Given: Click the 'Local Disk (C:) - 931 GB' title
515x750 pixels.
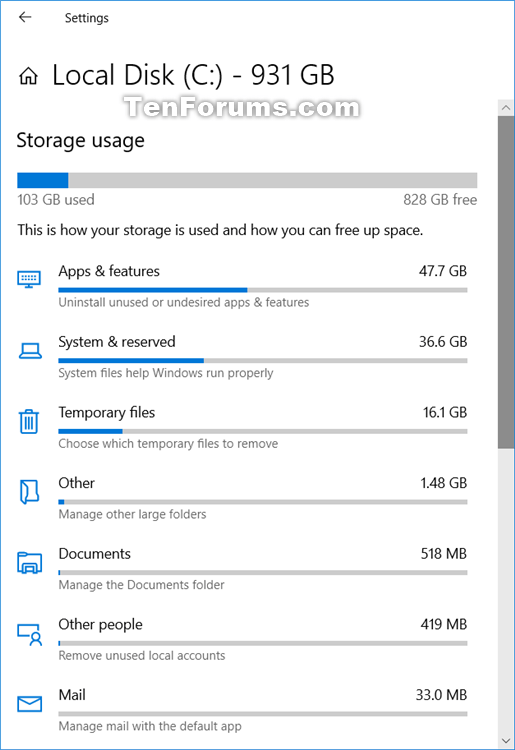Looking at the screenshot, I should coord(193,76).
